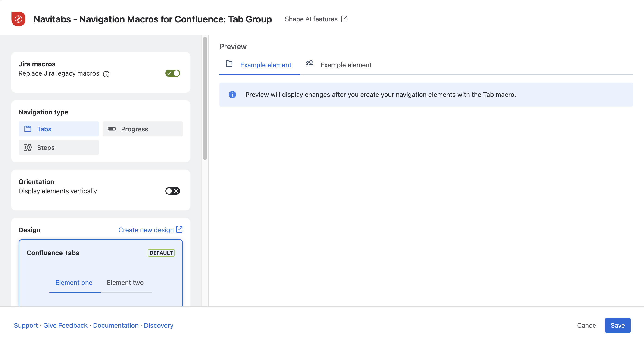Click the Navigation type section heading
The image size is (644, 343).
pos(44,112)
